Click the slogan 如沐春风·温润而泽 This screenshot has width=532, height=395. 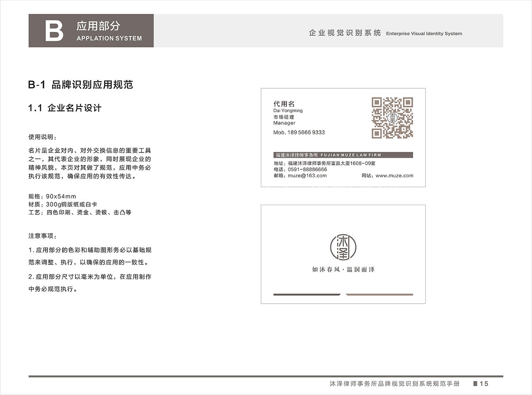click(343, 270)
